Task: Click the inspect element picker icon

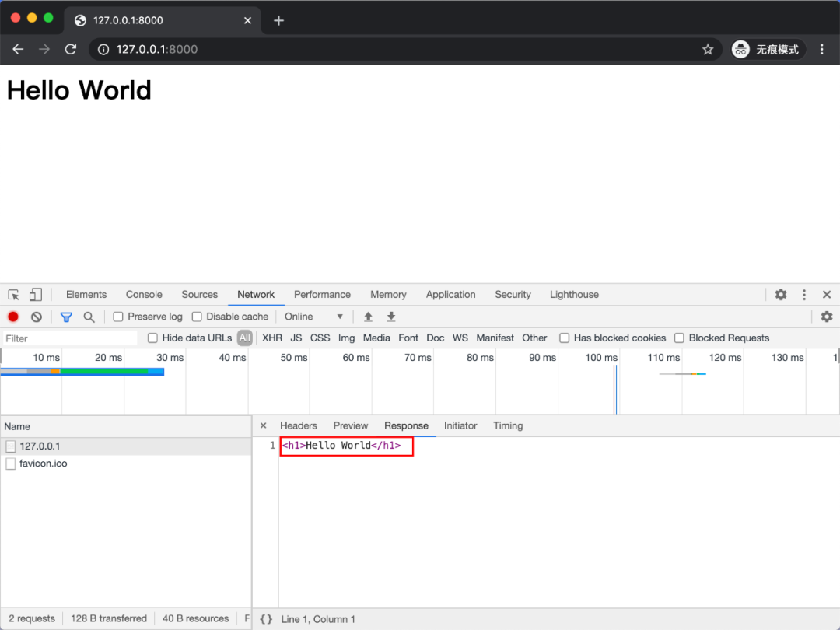Action: pyautogui.click(x=14, y=295)
